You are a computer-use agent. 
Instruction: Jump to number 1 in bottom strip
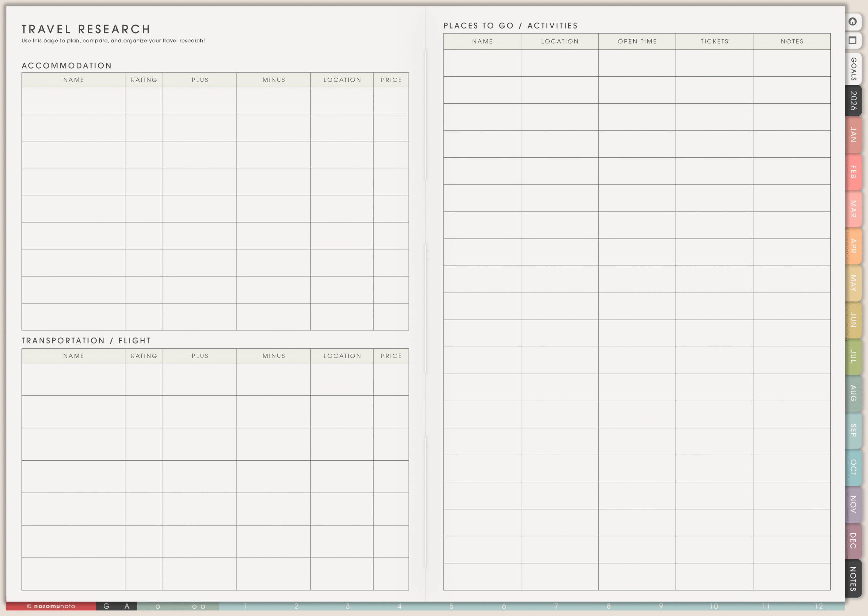point(245,606)
